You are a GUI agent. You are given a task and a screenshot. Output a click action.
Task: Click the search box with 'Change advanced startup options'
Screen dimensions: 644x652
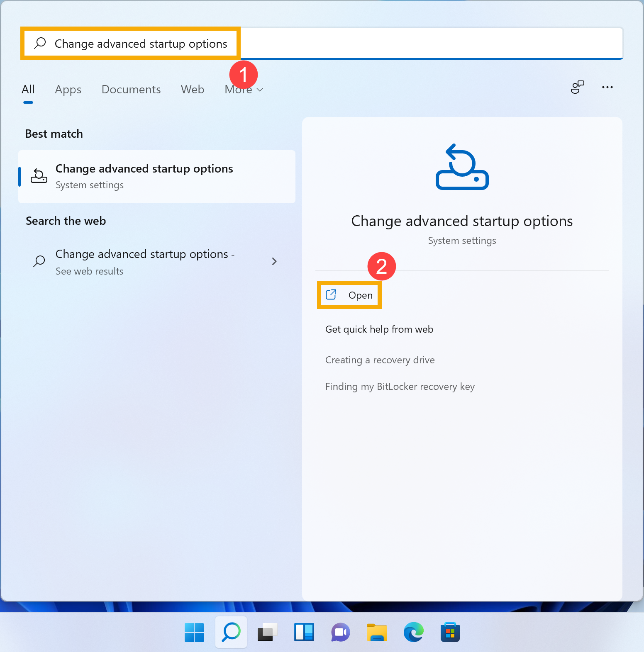pos(322,44)
